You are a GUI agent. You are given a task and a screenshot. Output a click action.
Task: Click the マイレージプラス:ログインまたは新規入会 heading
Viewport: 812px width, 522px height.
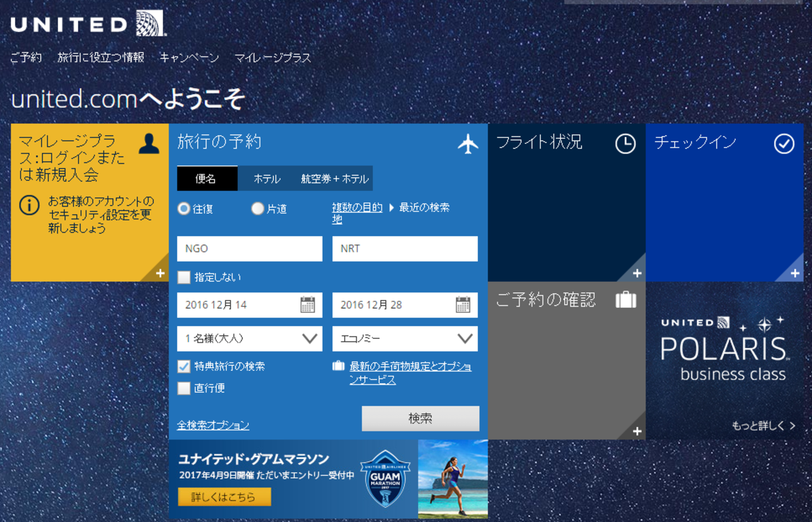(72, 158)
